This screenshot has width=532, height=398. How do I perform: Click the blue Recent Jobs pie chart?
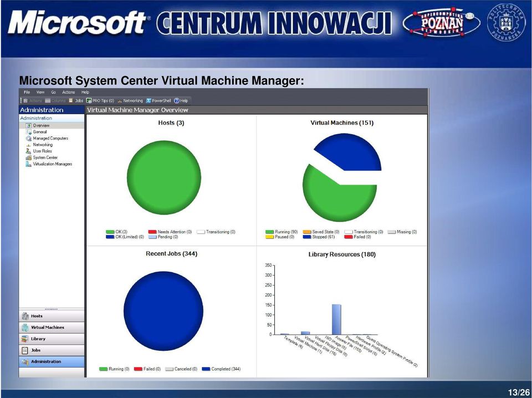point(163,311)
